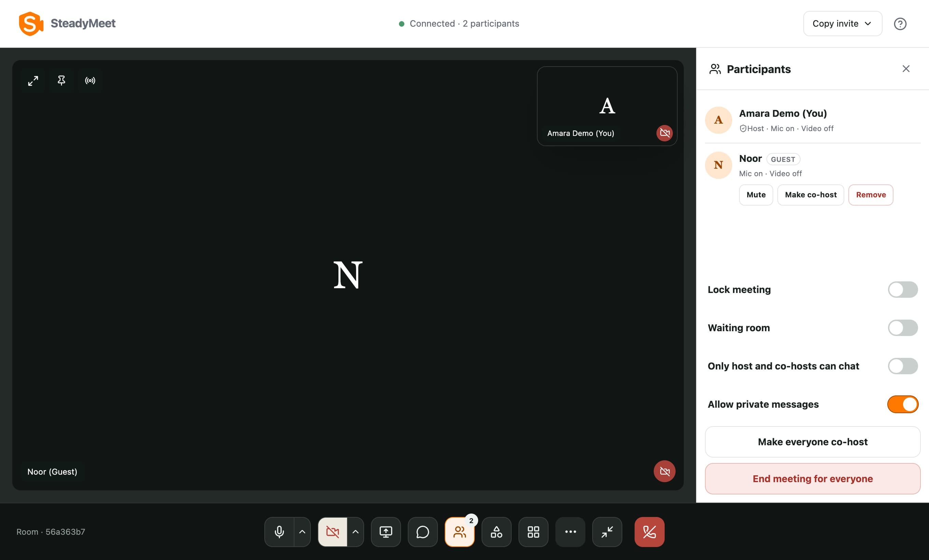Viewport: 929px width, 560px height.
Task: Open the Copy invite dropdown
Action: [x=842, y=24]
